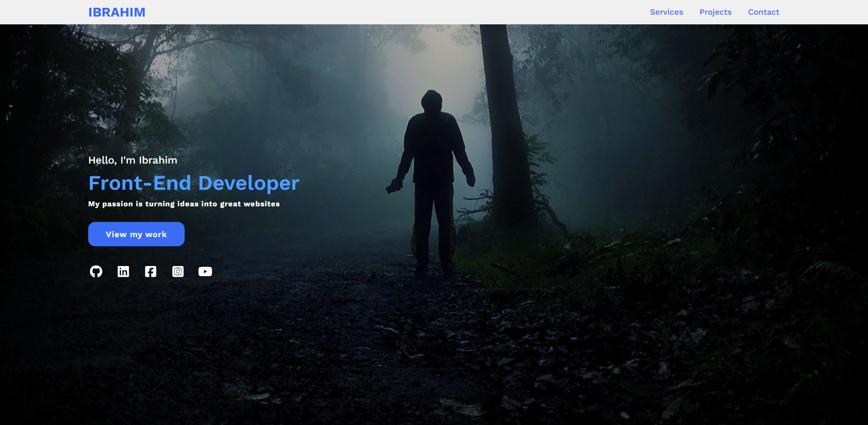Click the "My passion is turning ideas" tagline

184,204
